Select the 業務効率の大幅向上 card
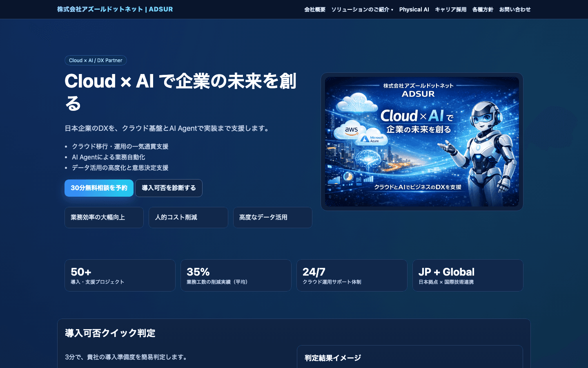This screenshot has height=368, width=588. point(104,218)
